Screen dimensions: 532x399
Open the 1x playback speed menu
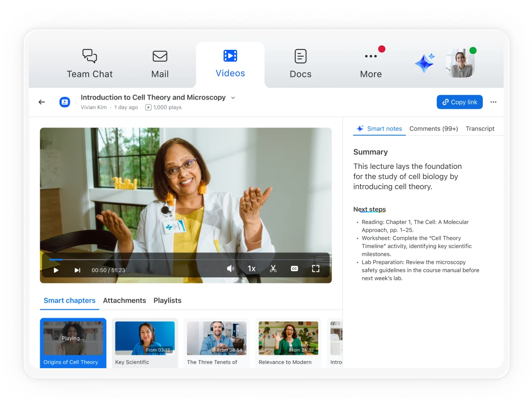click(251, 269)
